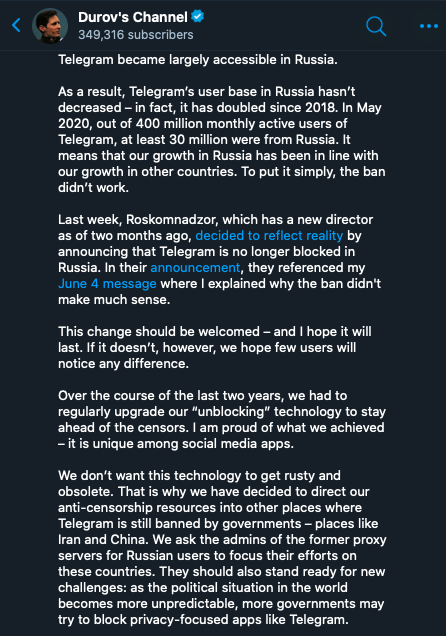Open the 'decided to reflect reality' link
The image size is (446, 636).
click(269, 236)
